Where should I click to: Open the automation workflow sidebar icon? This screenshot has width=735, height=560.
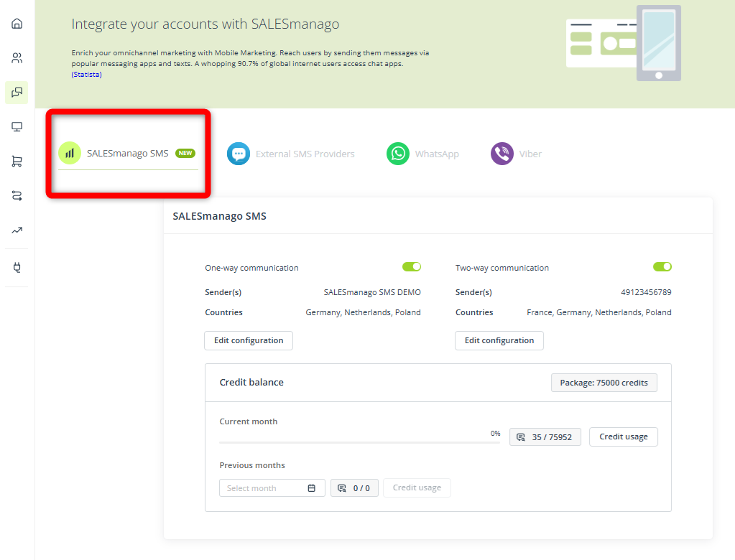[x=17, y=196]
